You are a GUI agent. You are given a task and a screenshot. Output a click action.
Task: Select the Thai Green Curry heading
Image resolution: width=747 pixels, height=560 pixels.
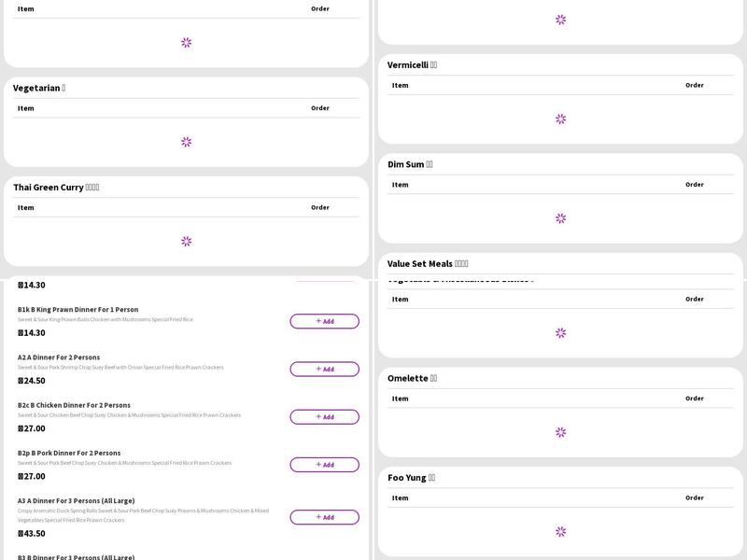click(49, 188)
